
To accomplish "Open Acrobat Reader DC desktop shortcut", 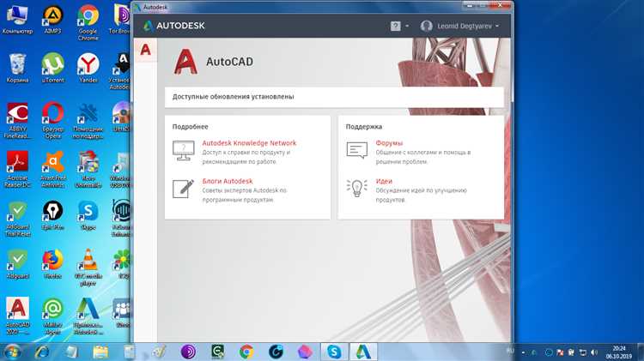I will (x=17, y=169).
